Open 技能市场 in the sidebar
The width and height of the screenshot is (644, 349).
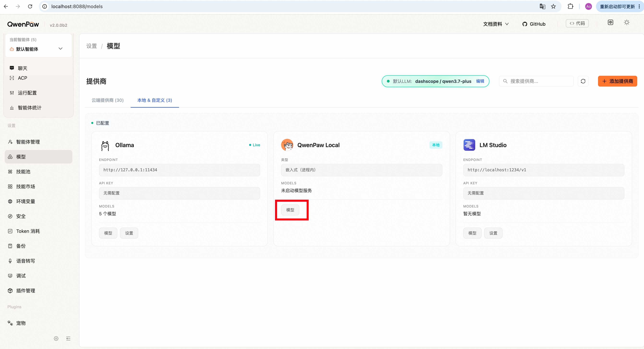point(39,187)
